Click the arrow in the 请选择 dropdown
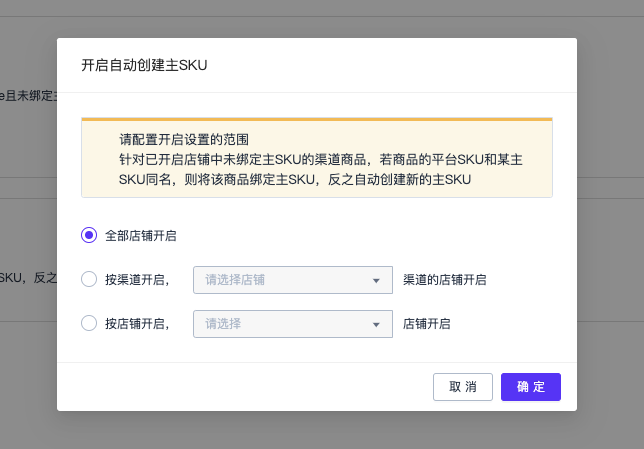This screenshot has height=449, width=644. [376, 325]
